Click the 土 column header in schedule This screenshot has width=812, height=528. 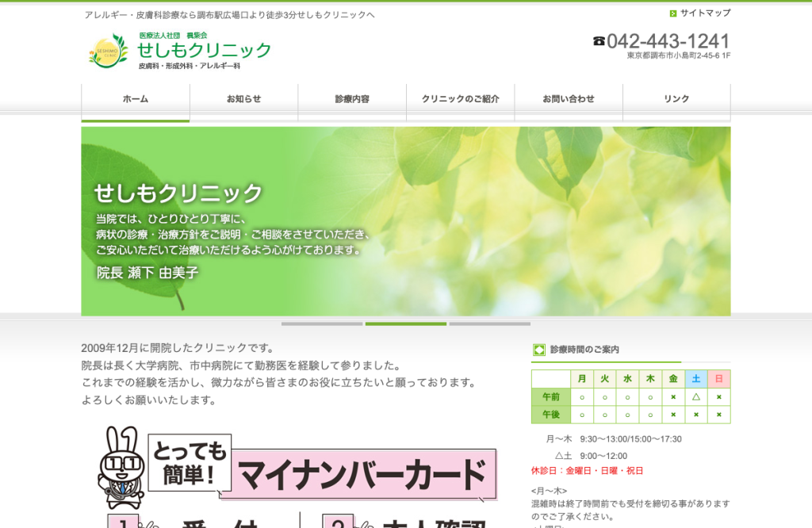click(696, 379)
